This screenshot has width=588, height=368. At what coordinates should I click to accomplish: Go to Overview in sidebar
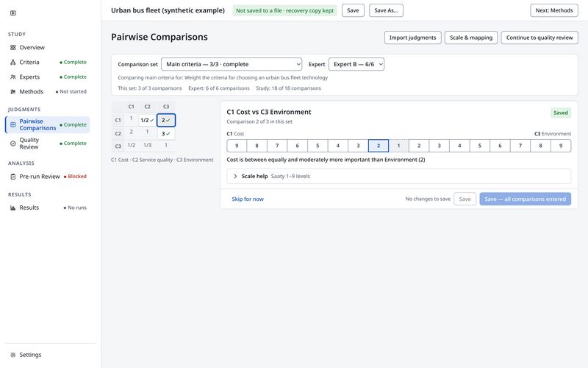point(48,47)
